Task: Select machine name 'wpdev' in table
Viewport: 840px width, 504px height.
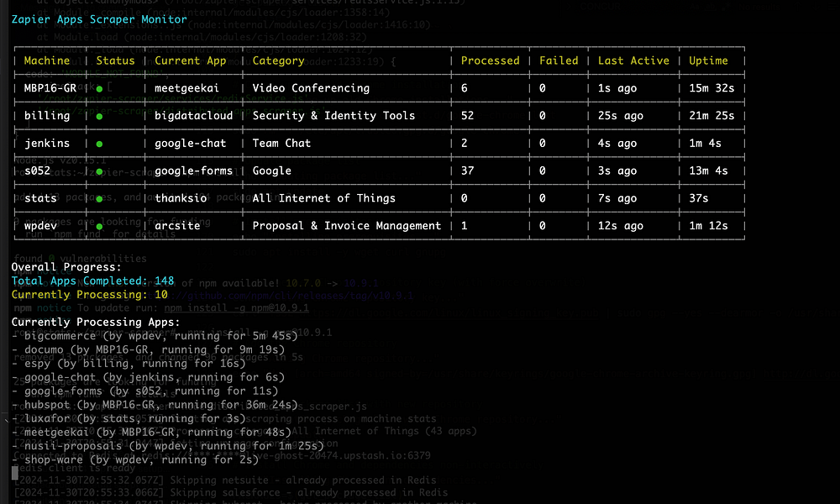Action: (40, 225)
